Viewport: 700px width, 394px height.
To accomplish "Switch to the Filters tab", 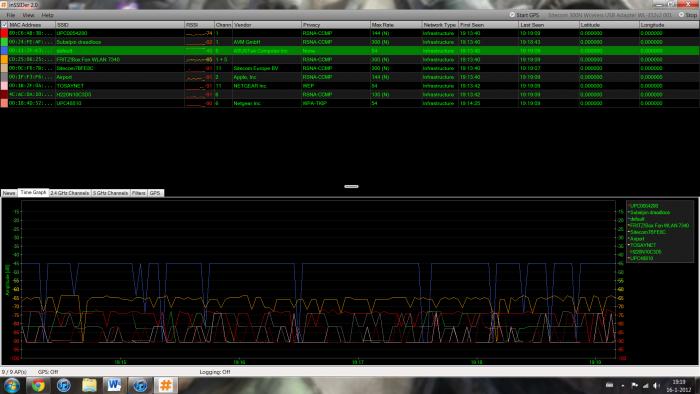I will tap(138, 193).
